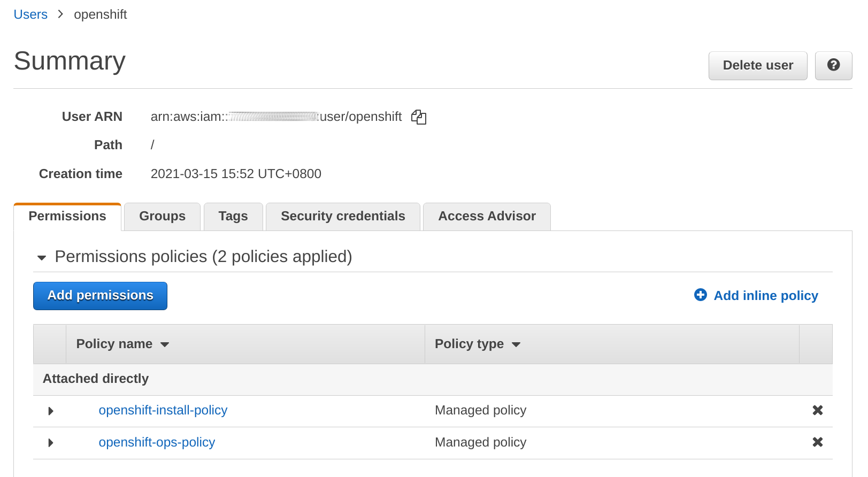The width and height of the screenshot is (868, 477).
Task: Detach openshift-ops-policy using its X icon
Action: coord(817,442)
